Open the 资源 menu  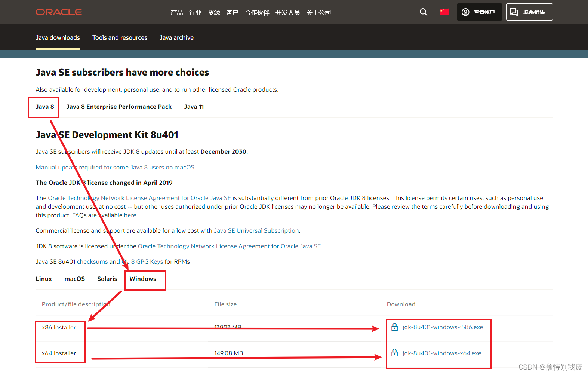[x=214, y=13]
